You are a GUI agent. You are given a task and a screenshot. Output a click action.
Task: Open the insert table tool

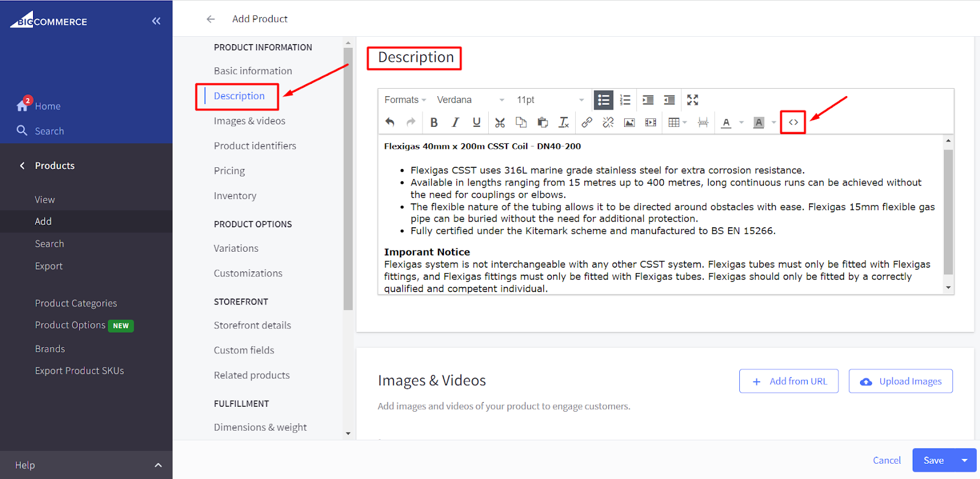coord(674,123)
